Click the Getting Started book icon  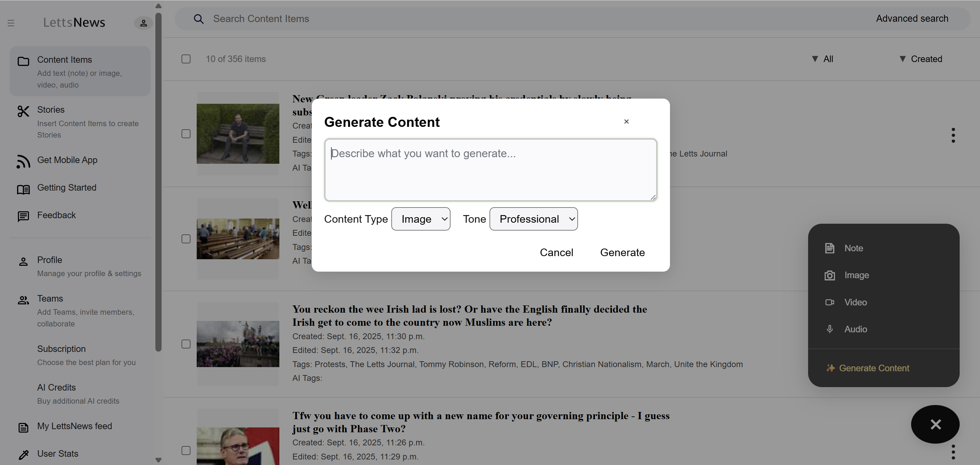23,189
